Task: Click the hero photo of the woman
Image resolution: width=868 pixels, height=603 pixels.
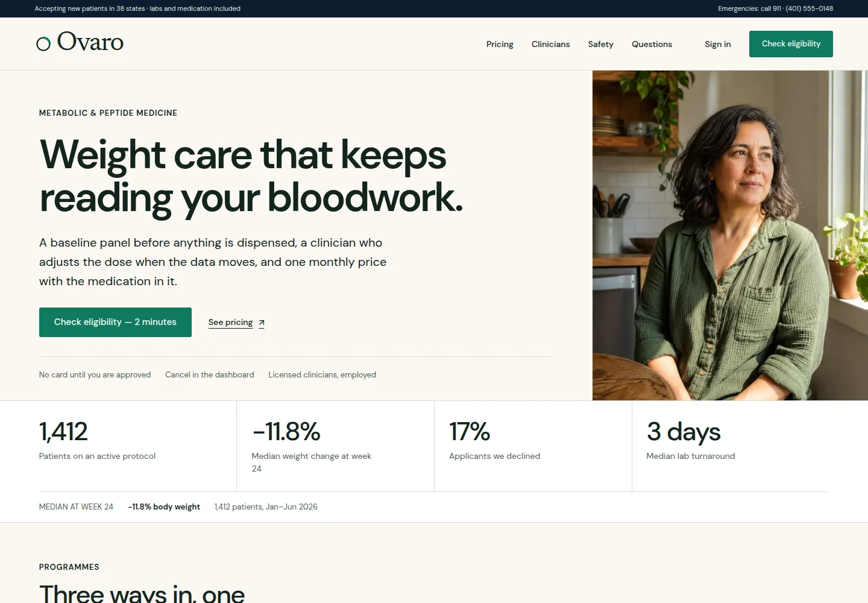Action: tap(730, 235)
